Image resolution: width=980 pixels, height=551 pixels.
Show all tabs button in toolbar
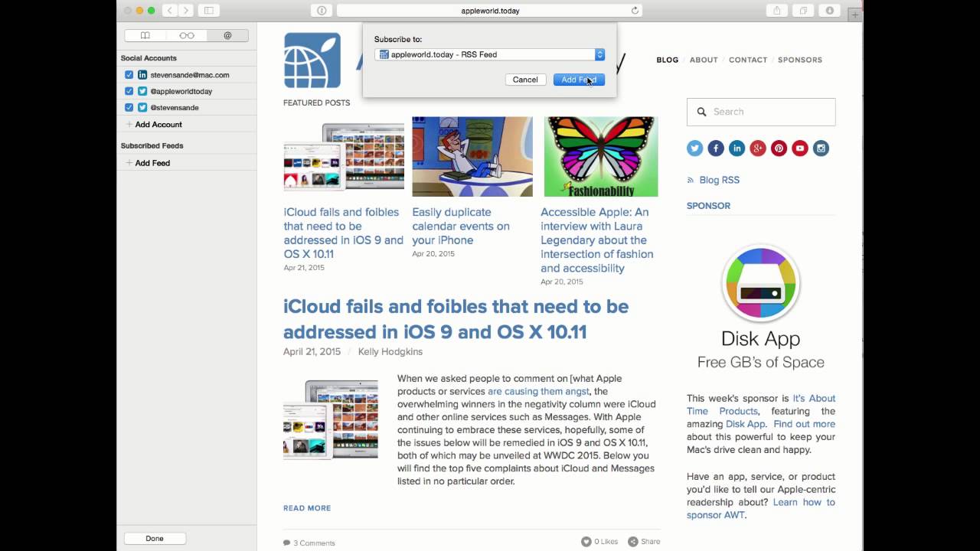click(x=803, y=11)
